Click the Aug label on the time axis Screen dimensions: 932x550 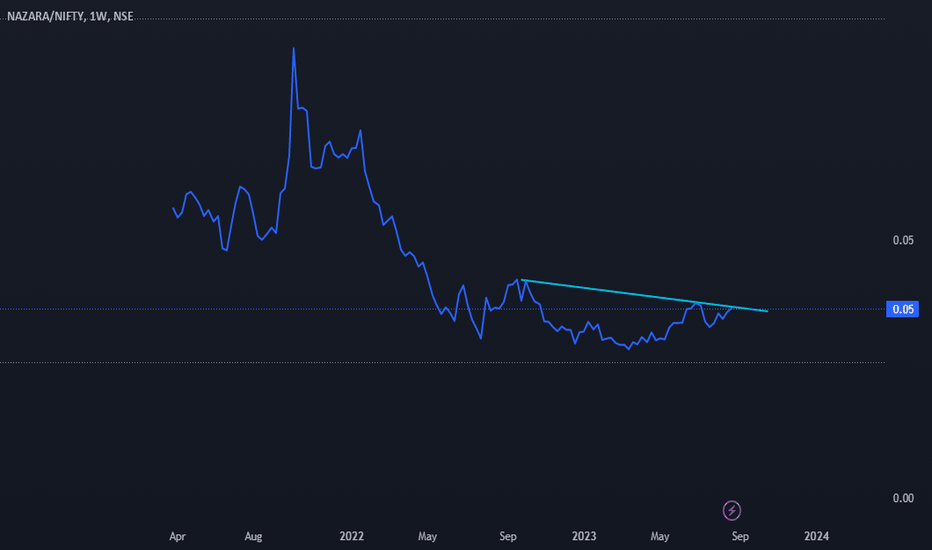253,536
